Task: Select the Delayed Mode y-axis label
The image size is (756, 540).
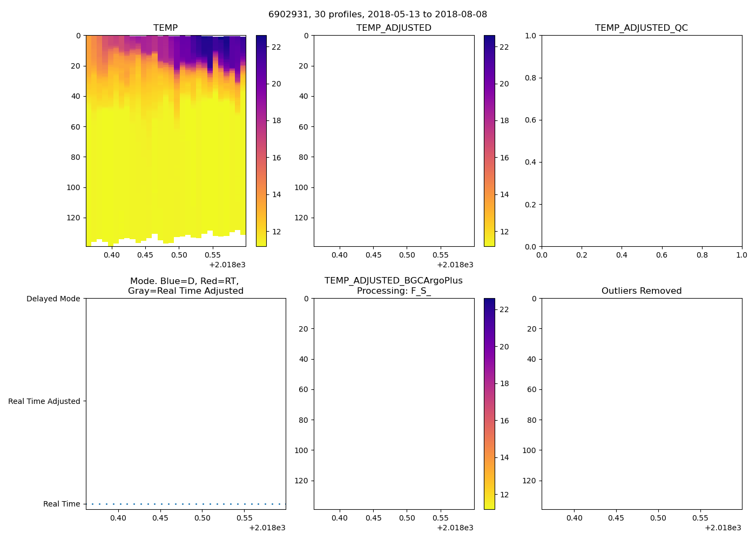Action: pos(53,299)
